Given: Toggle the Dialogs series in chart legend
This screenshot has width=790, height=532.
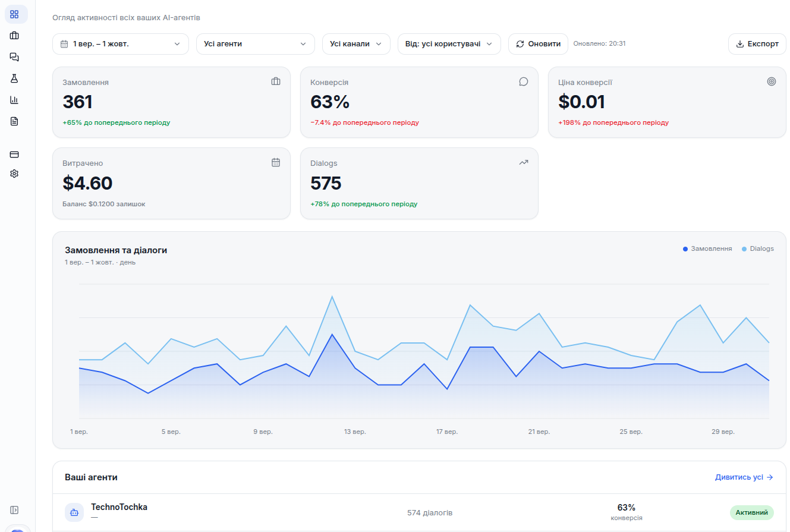Looking at the screenshot, I should (758, 248).
